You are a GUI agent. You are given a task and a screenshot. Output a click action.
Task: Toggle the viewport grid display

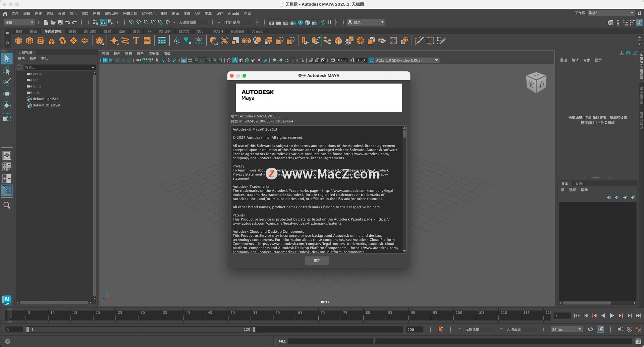184,60
